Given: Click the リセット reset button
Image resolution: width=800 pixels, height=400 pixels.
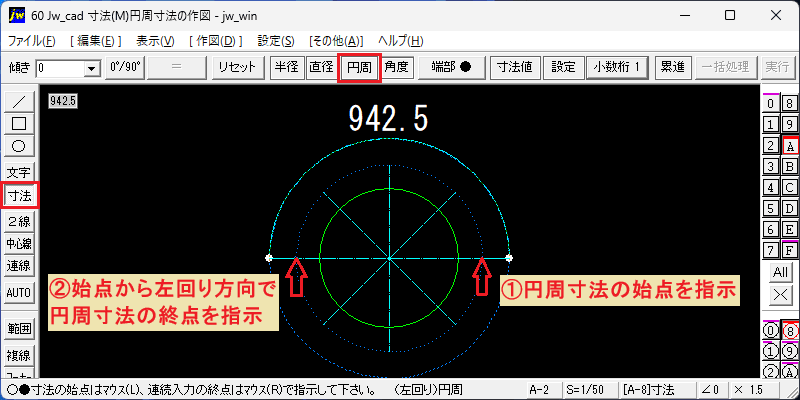Looking at the screenshot, I should point(239,67).
